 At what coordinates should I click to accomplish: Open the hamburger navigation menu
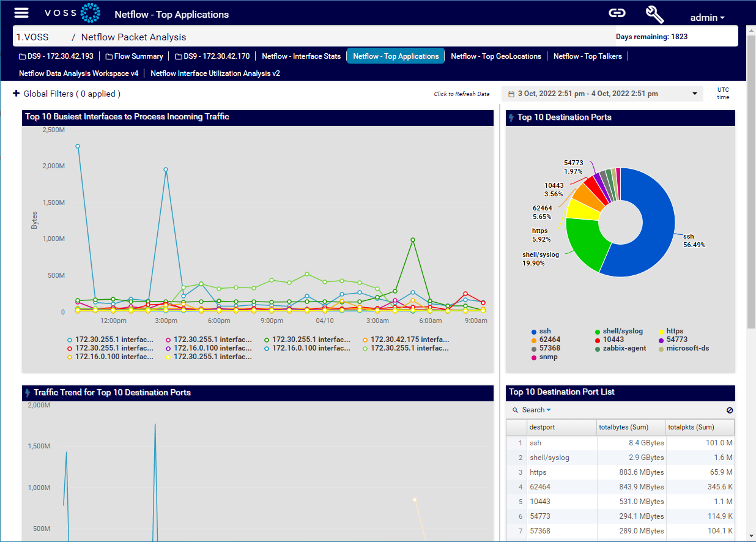coord(21,12)
